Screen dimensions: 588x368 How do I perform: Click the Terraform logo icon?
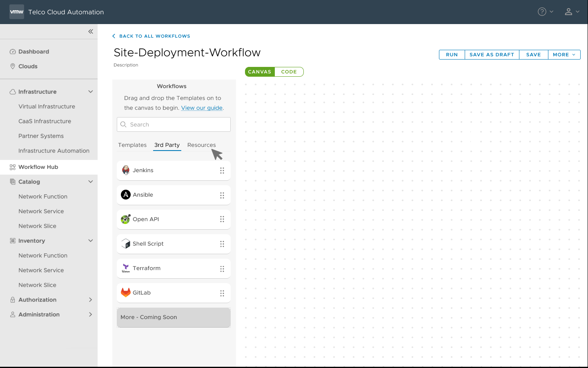pyautogui.click(x=126, y=268)
